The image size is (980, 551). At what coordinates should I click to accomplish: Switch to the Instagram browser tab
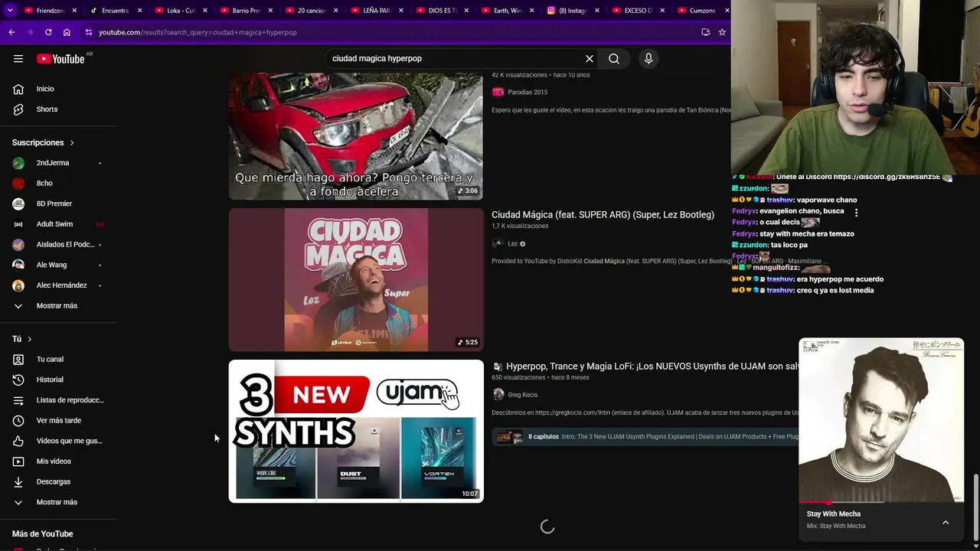tap(573, 11)
